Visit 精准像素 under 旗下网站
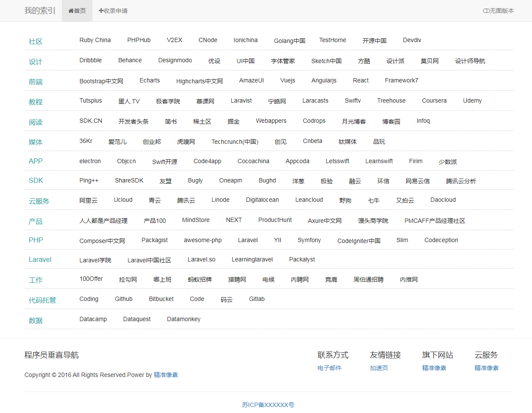532x413 pixels. pos(434,367)
